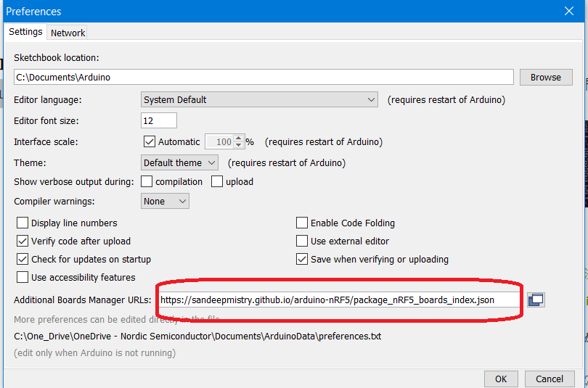Select the Settings tab
Image resolution: width=588 pixels, height=388 pixels.
(25, 32)
